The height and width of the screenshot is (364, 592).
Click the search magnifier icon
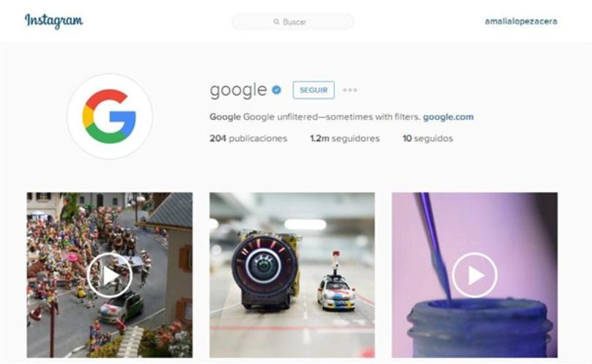coord(276,22)
